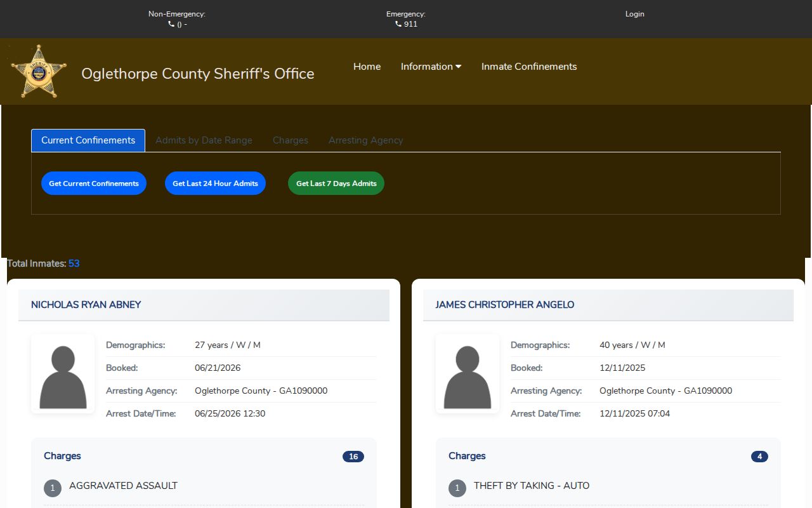
Task: Click Abney's arresting agency Oglethorpe County - GA1090000
Action: click(x=261, y=391)
